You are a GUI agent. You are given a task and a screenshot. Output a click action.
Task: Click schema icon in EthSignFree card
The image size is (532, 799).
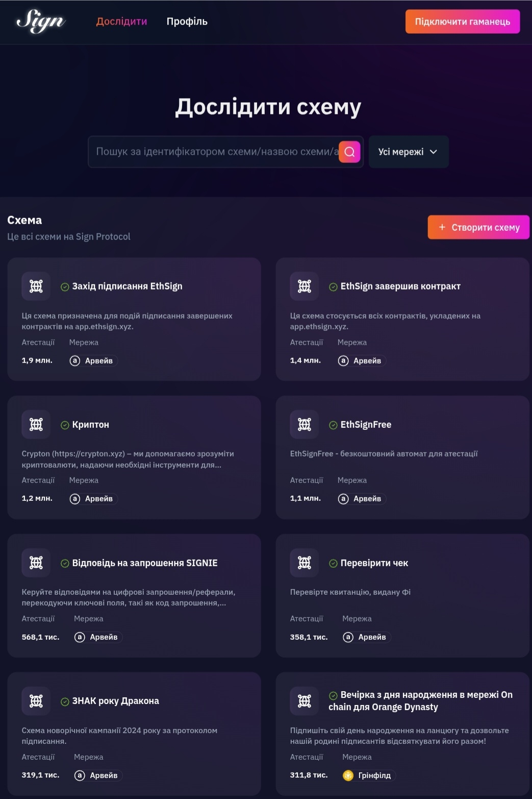[x=305, y=424]
